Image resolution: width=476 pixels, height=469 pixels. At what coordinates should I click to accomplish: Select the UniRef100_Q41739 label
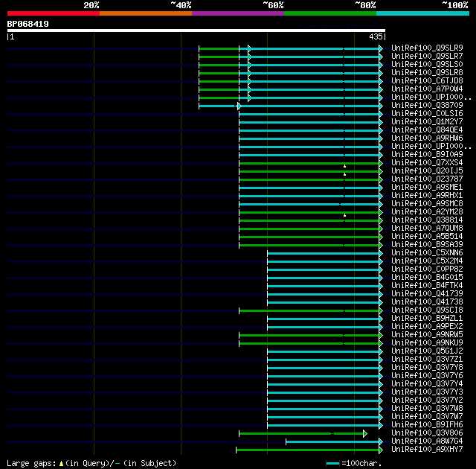click(427, 294)
